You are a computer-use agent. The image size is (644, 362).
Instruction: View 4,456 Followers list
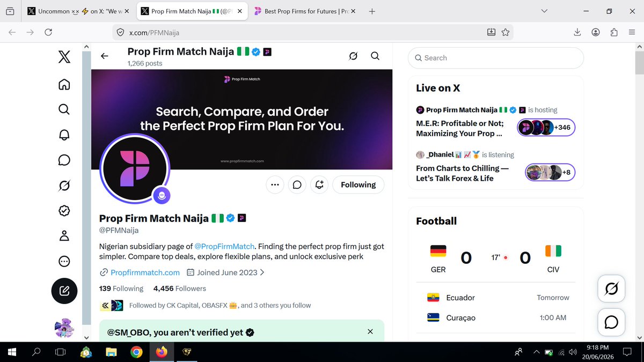pos(180,289)
